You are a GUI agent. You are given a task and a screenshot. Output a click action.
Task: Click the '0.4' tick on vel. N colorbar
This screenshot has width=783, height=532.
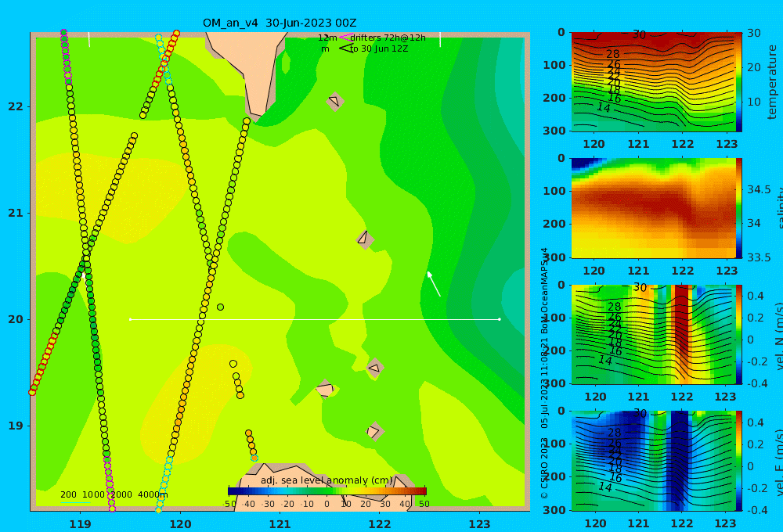pos(755,296)
